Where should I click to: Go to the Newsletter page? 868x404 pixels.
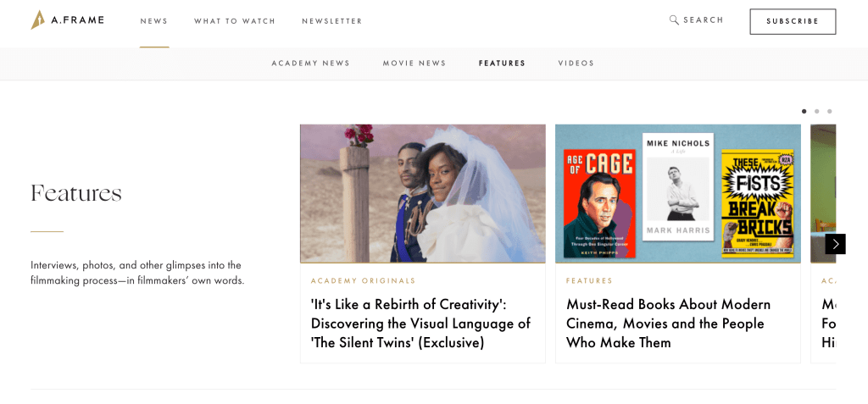(x=332, y=21)
